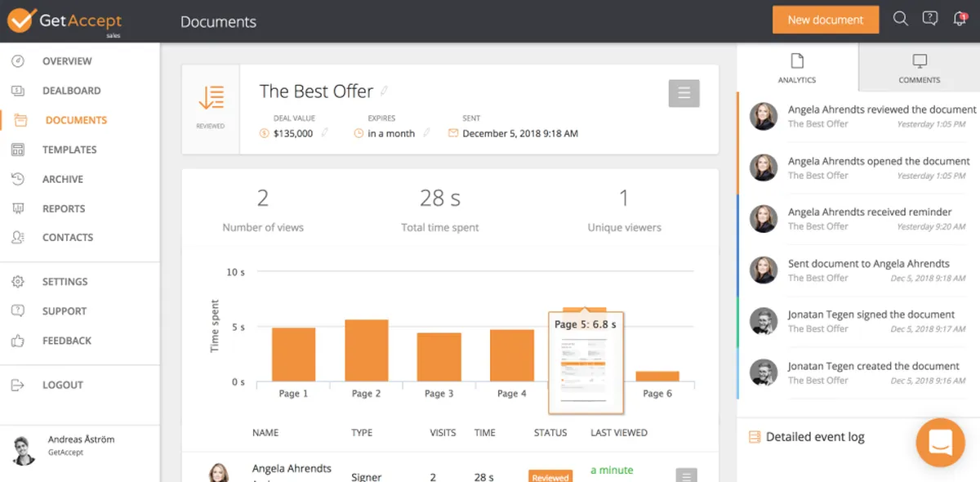Click the Page 2 bar in chart
The width and height of the screenshot is (980, 482).
pyautogui.click(x=367, y=351)
